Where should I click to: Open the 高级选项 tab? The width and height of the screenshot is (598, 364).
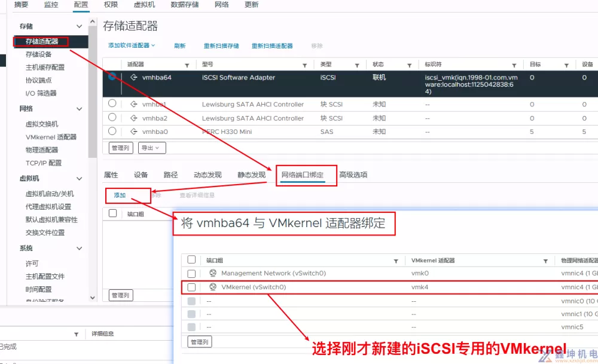click(353, 175)
